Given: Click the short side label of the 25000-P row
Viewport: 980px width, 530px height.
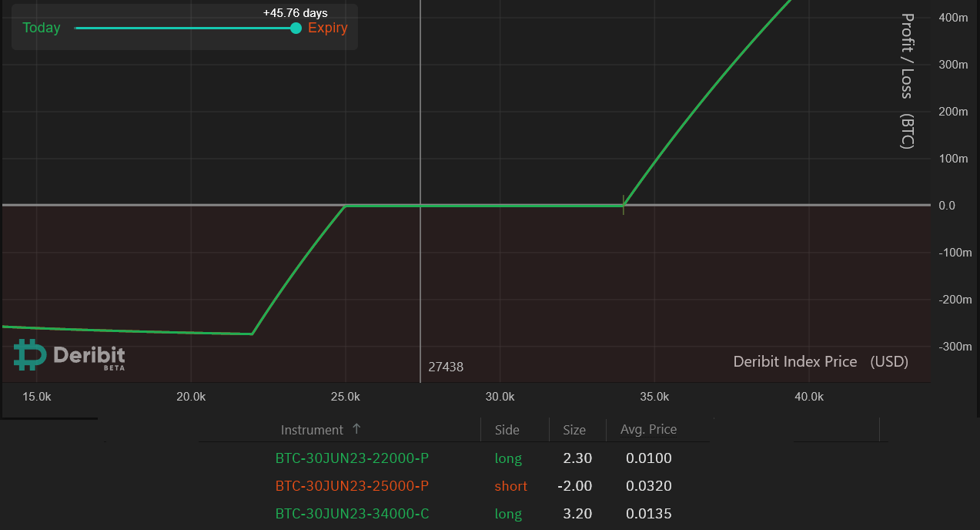Looking at the screenshot, I should point(510,485).
